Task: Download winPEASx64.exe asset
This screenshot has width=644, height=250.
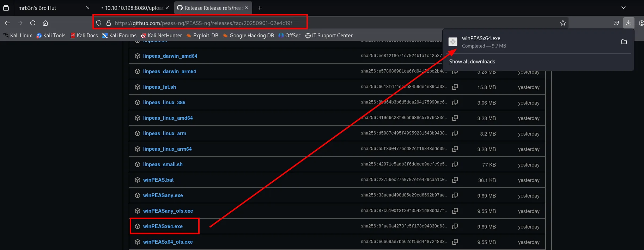Action: 163,226
